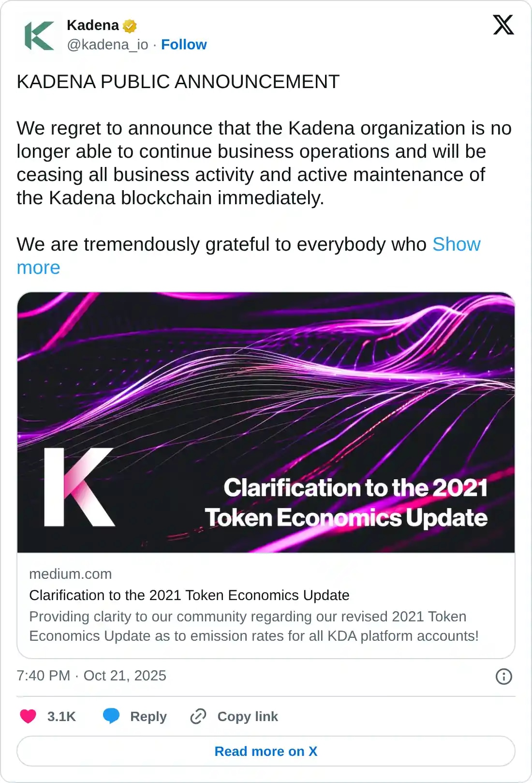Image resolution: width=532 pixels, height=783 pixels.
Task: Follow the Kadena account
Action: [x=184, y=45]
